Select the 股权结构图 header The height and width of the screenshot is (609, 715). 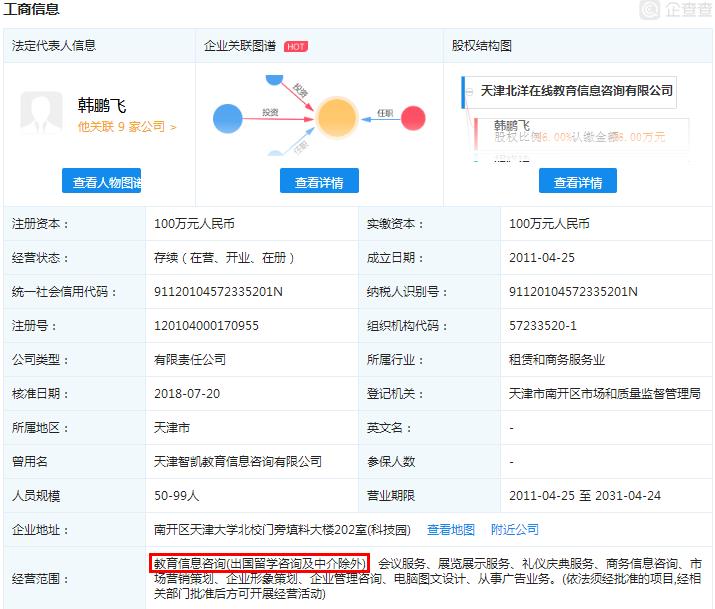pyautogui.click(x=482, y=46)
